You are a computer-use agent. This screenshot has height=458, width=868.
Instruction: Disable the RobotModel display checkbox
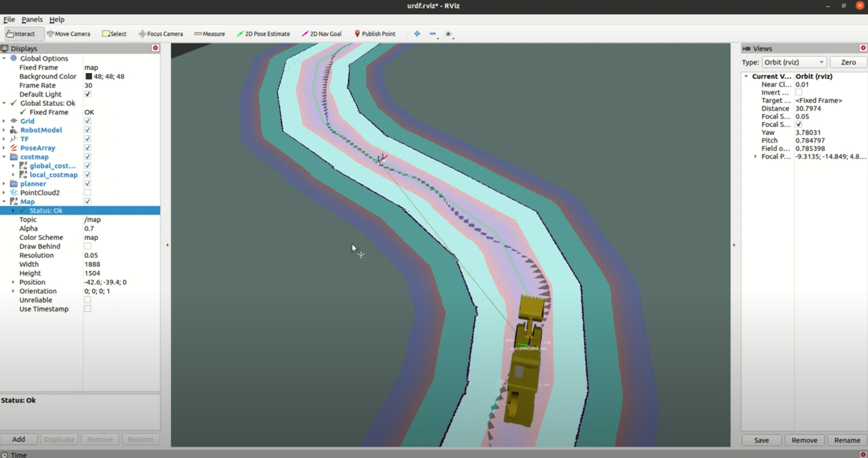click(88, 130)
